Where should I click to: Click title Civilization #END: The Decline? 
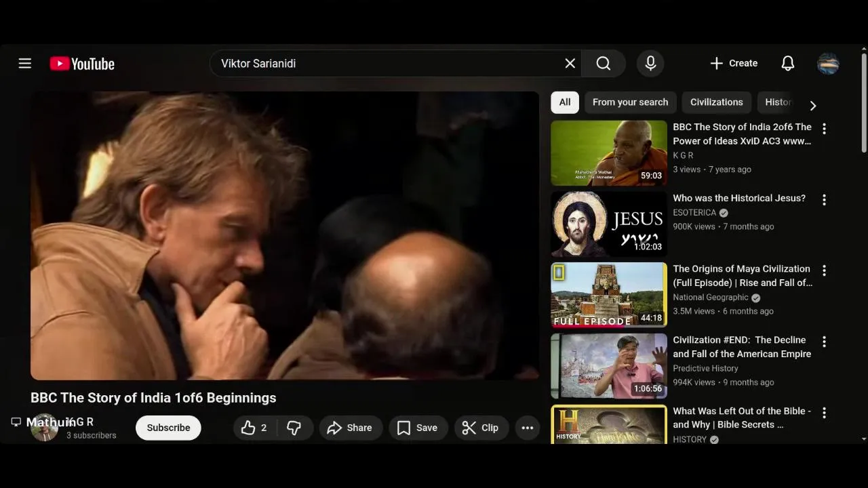coord(742,347)
